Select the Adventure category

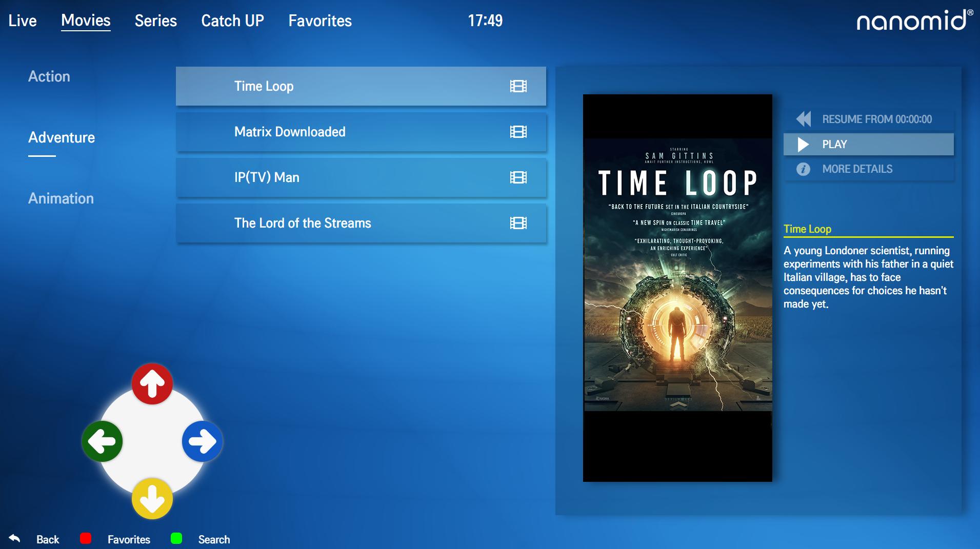pyautogui.click(x=62, y=137)
